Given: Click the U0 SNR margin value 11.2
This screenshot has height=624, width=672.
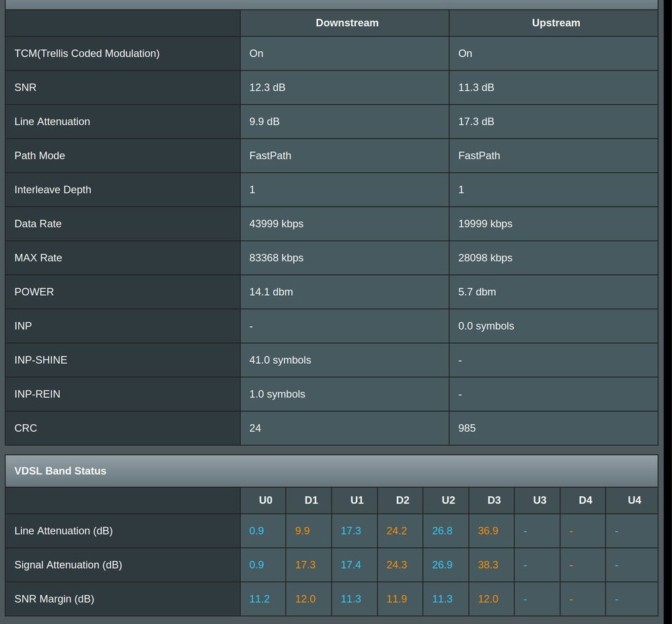Looking at the screenshot, I should (x=259, y=599).
